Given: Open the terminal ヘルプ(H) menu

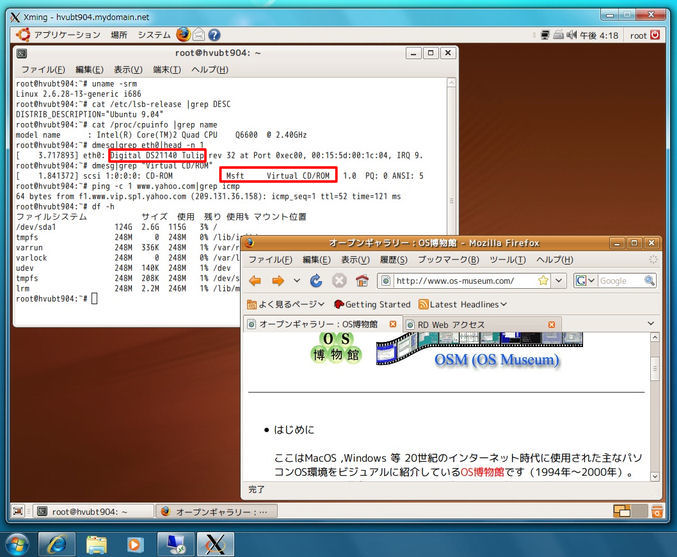Looking at the screenshot, I should tap(210, 70).
